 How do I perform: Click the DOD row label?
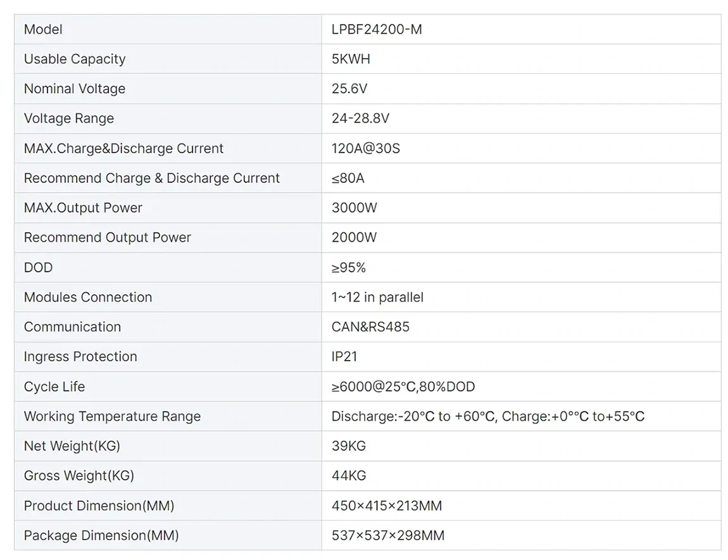click(x=38, y=267)
